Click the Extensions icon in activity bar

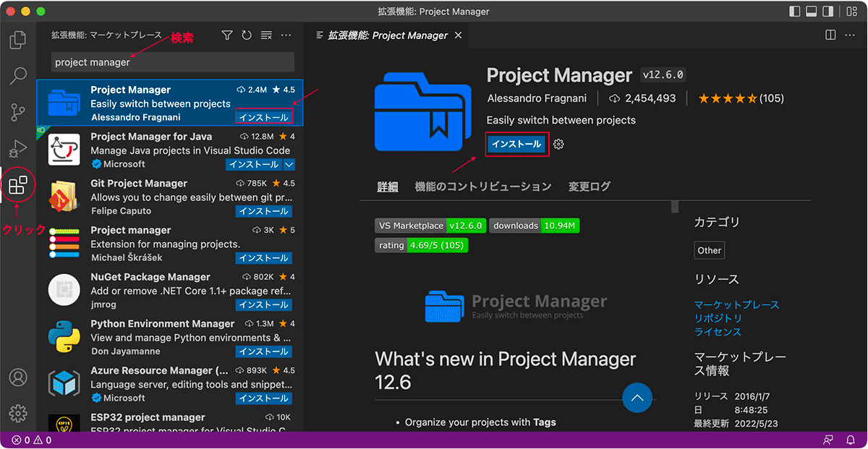(18, 186)
